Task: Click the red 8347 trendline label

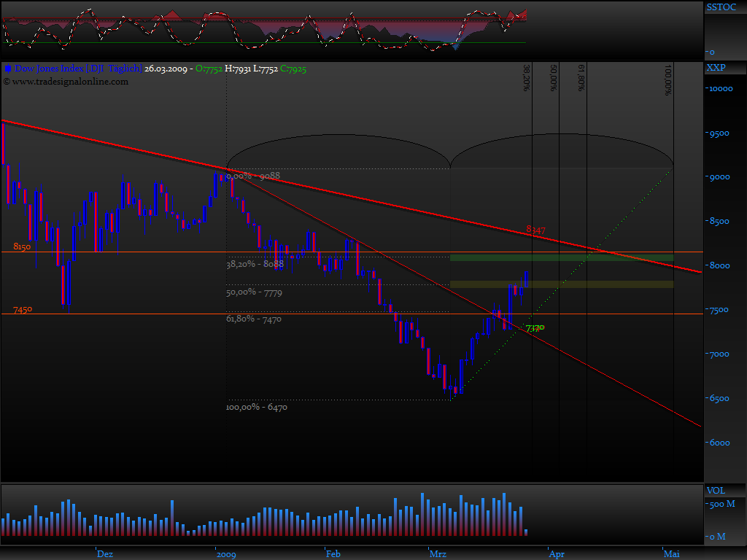Action: click(535, 230)
